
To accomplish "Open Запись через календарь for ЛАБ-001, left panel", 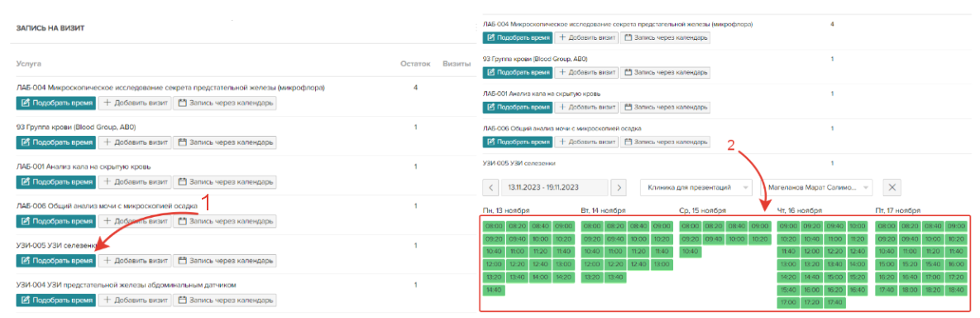I will [224, 181].
